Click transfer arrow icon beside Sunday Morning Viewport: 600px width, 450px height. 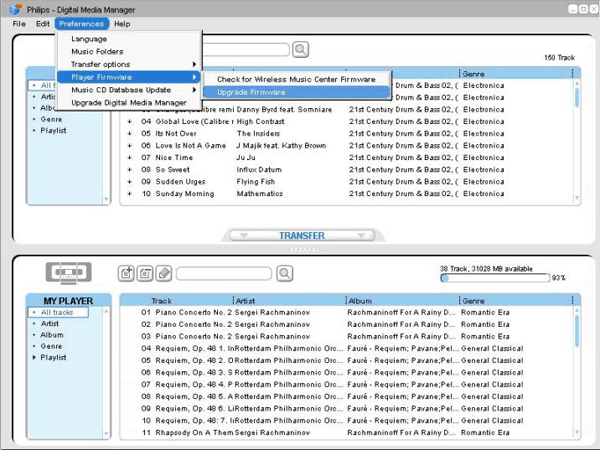[x=130, y=194]
